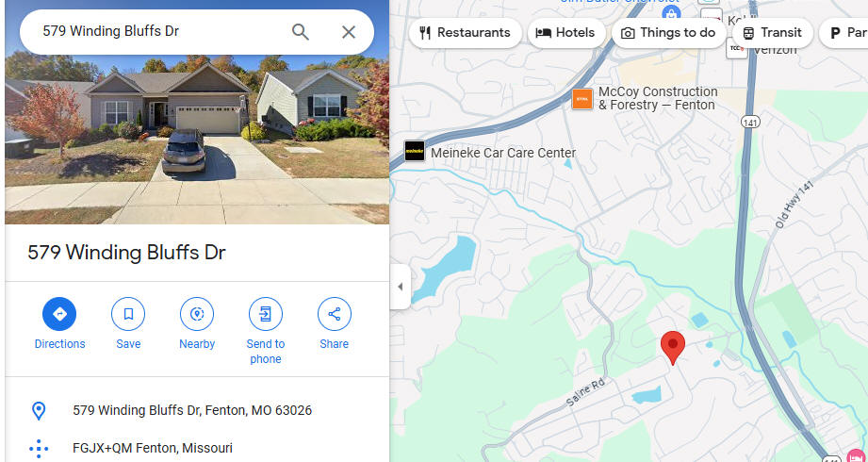
Task: Click the Meineke Car Care Center marker
Action: [x=414, y=151]
